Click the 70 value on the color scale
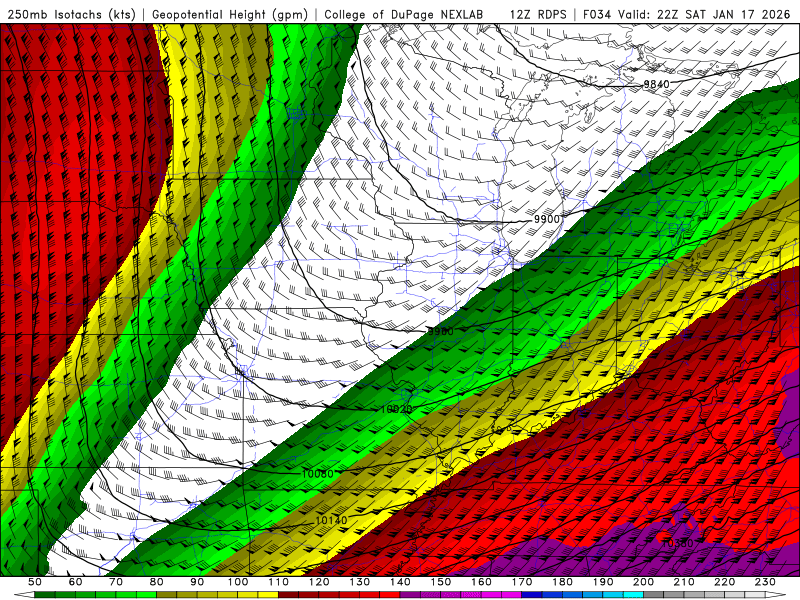This screenshot has height=600, width=800. [x=116, y=582]
